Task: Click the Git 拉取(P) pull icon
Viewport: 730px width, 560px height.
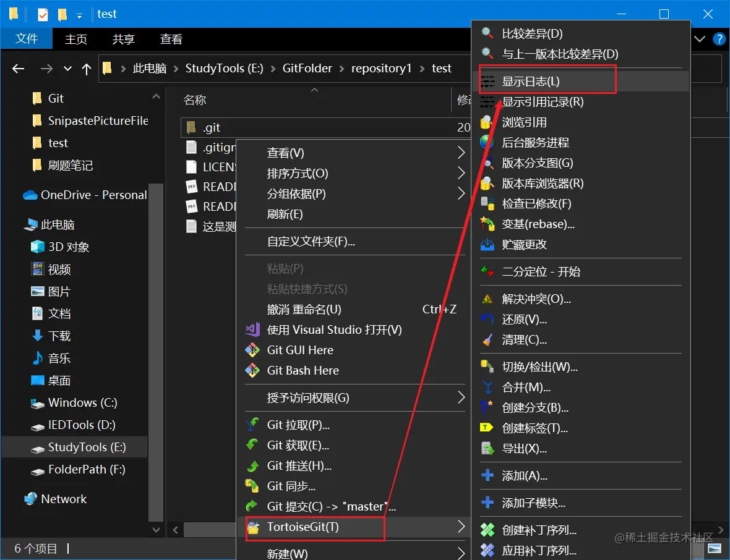Action: 252,425
